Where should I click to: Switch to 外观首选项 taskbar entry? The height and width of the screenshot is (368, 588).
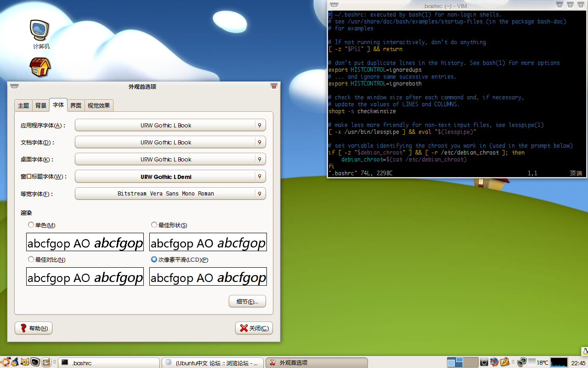point(317,362)
